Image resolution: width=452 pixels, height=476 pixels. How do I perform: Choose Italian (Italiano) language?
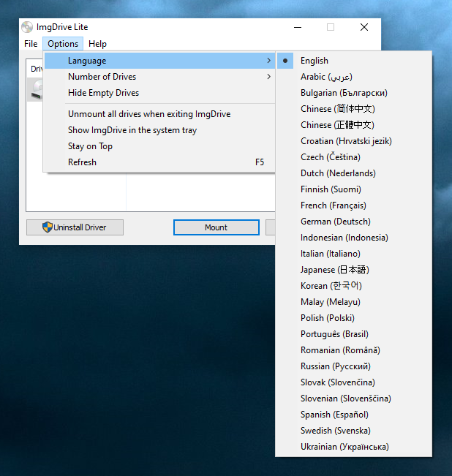click(x=354, y=254)
